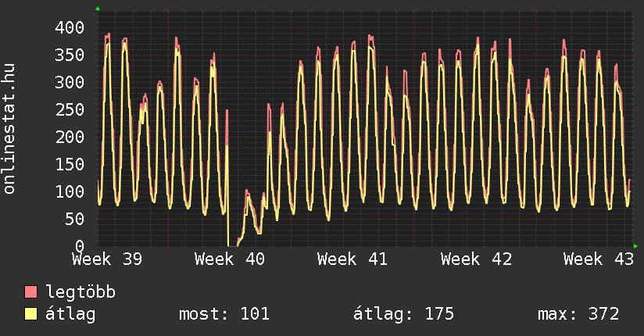Click the "max: 372" statistic
Viewport: 644px width, 336px height.
(578, 315)
